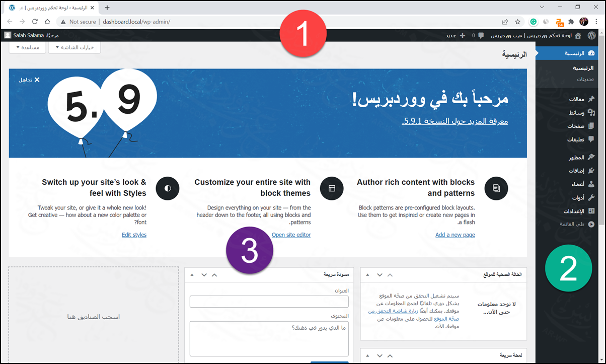Open a new browser tab with plus

click(107, 8)
